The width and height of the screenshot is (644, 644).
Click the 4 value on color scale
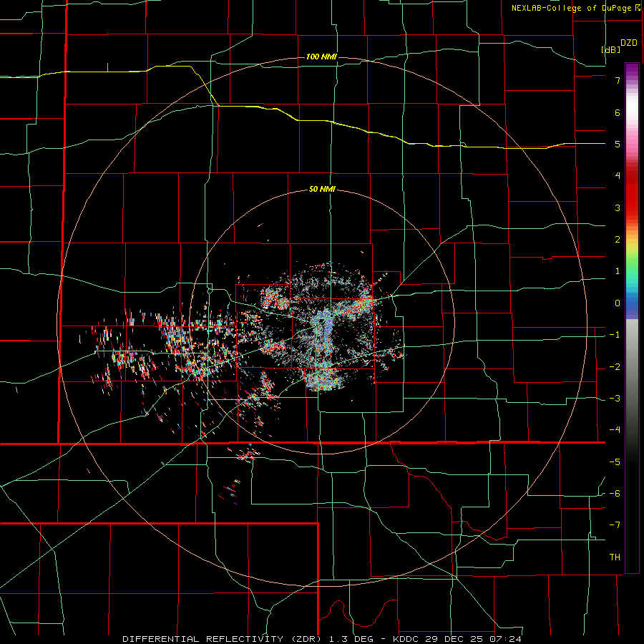(618, 176)
